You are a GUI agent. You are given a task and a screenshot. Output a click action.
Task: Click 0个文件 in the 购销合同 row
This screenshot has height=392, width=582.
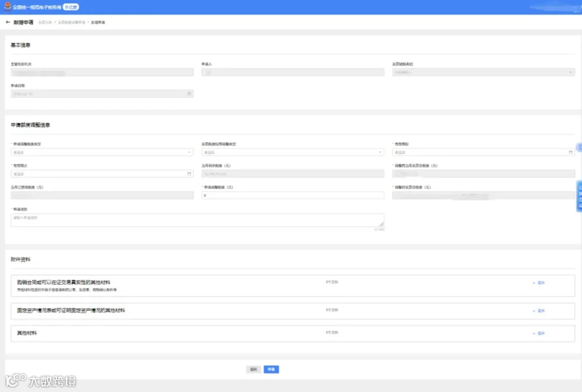coord(332,282)
